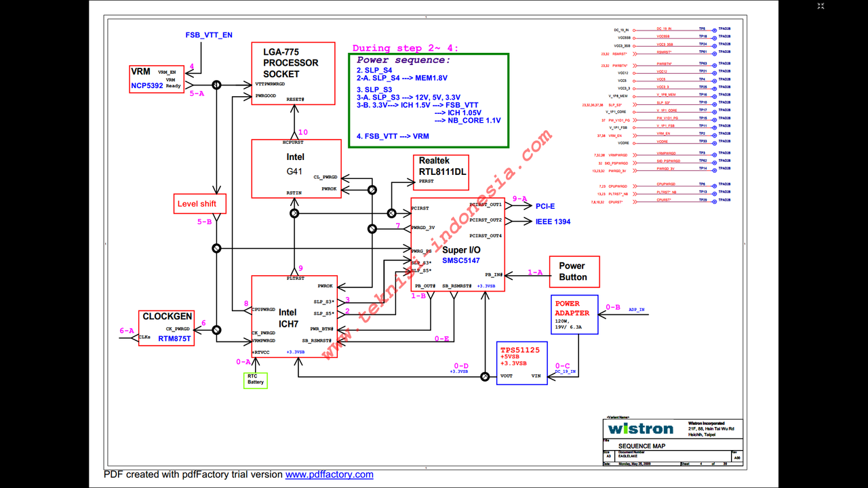Image resolution: width=868 pixels, height=488 pixels.
Task: Click the '2-A. SLP_S4 ---> MEM1.8V' line
Action: pos(402,78)
